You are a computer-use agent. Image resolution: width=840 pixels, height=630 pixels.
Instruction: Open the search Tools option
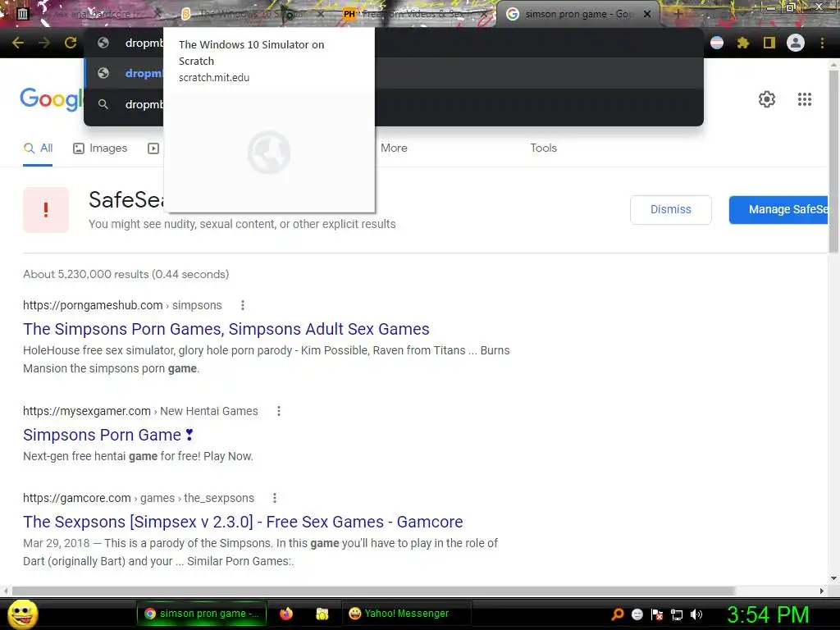[x=543, y=148]
